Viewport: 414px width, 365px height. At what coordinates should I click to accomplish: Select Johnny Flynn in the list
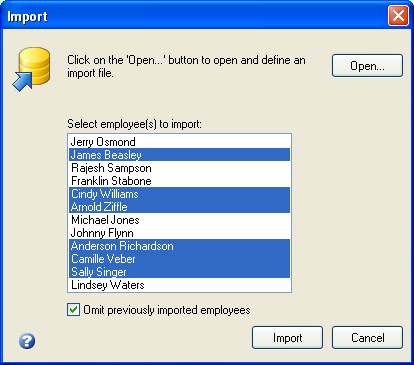click(x=179, y=233)
